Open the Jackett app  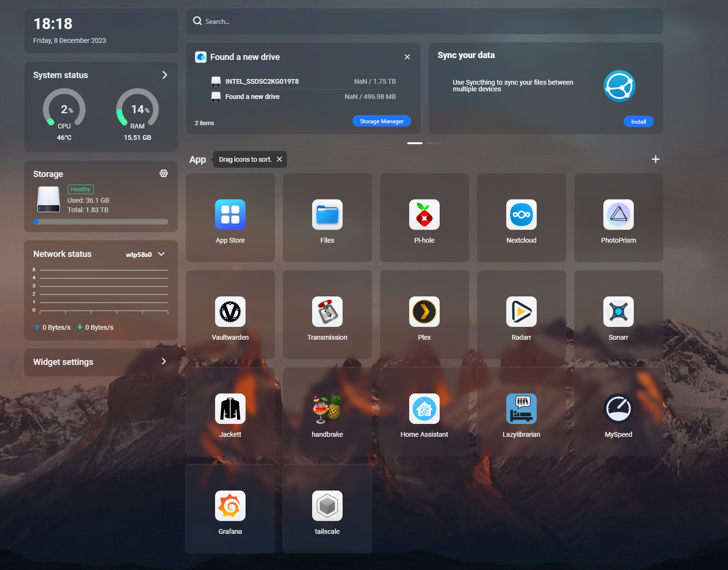(x=230, y=409)
